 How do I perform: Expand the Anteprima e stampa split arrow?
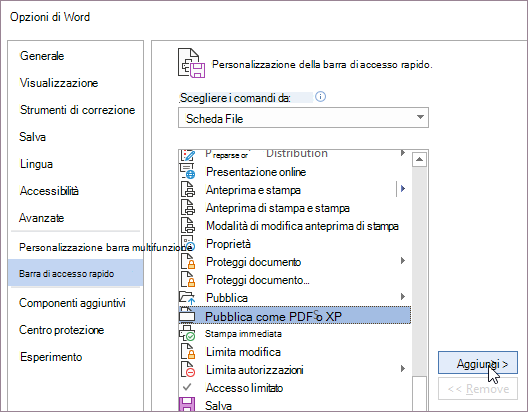click(x=403, y=189)
